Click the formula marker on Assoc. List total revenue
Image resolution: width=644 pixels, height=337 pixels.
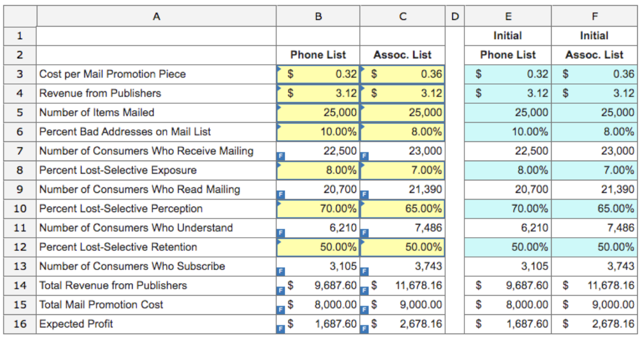tap(363, 289)
